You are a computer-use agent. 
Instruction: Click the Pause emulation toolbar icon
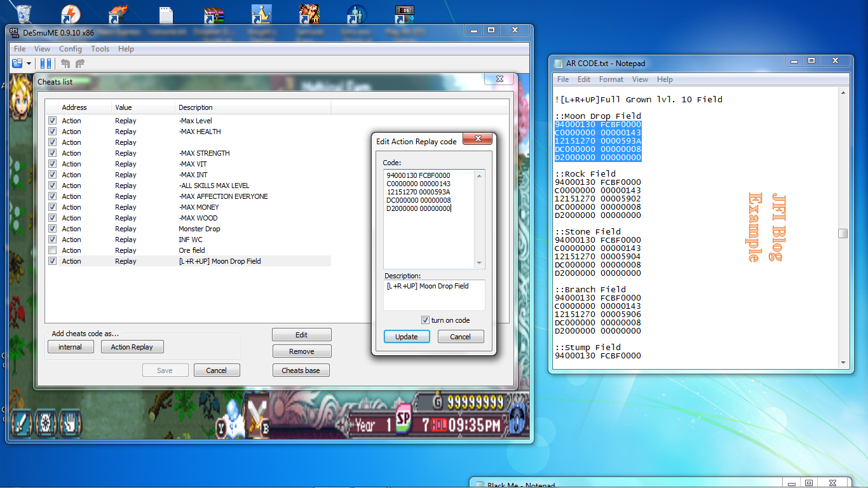pyautogui.click(x=45, y=64)
